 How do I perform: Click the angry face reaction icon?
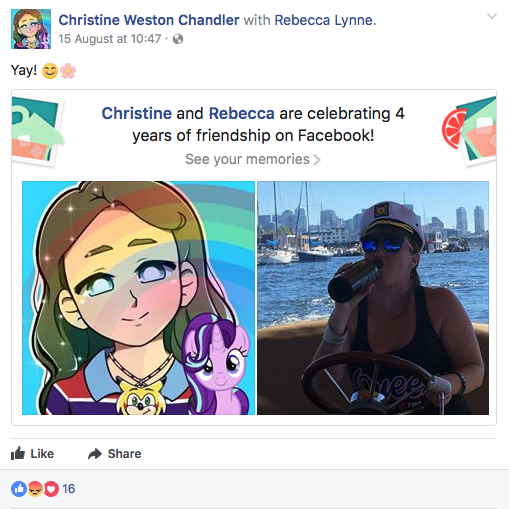click(x=35, y=489)
